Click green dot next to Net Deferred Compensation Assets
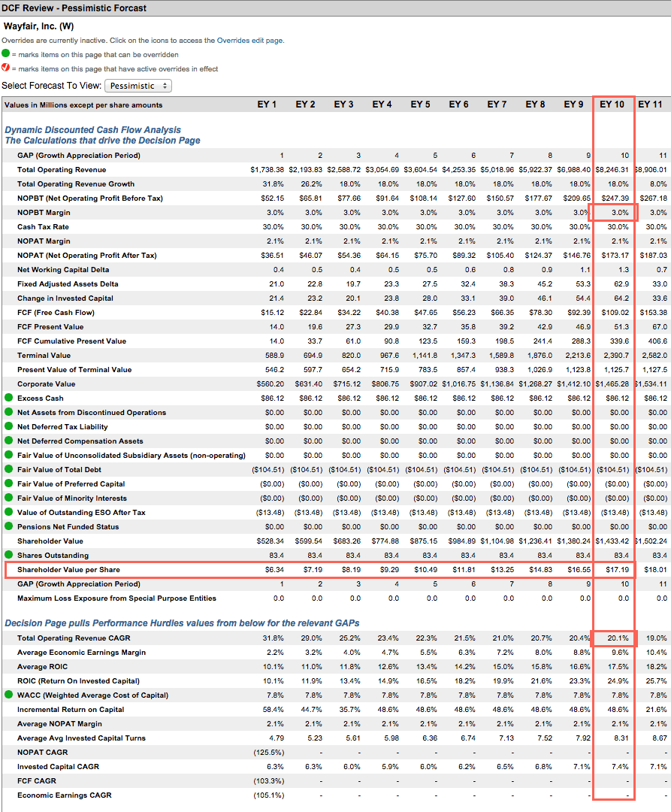Viewport: 671px width, 812px height. (9, 441)
